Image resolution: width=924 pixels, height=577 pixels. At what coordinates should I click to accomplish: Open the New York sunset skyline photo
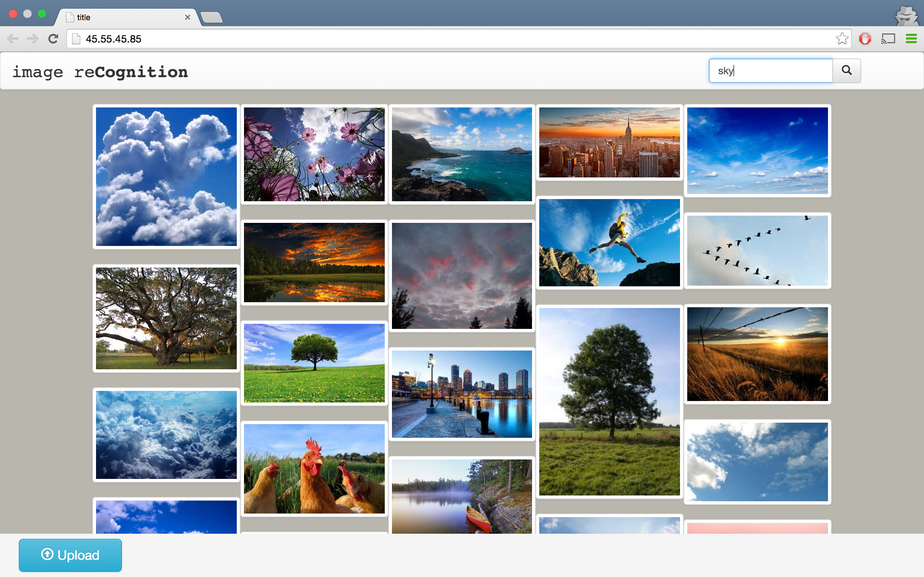click(x=609, y=142)
